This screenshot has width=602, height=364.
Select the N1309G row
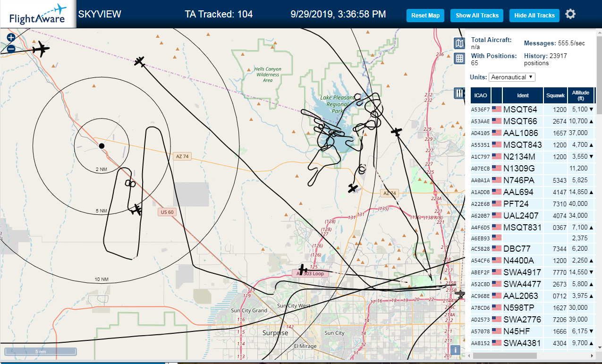tap(533, 168)
